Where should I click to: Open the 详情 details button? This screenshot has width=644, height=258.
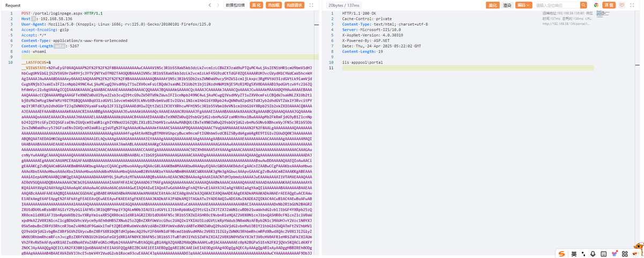(609, 5)
